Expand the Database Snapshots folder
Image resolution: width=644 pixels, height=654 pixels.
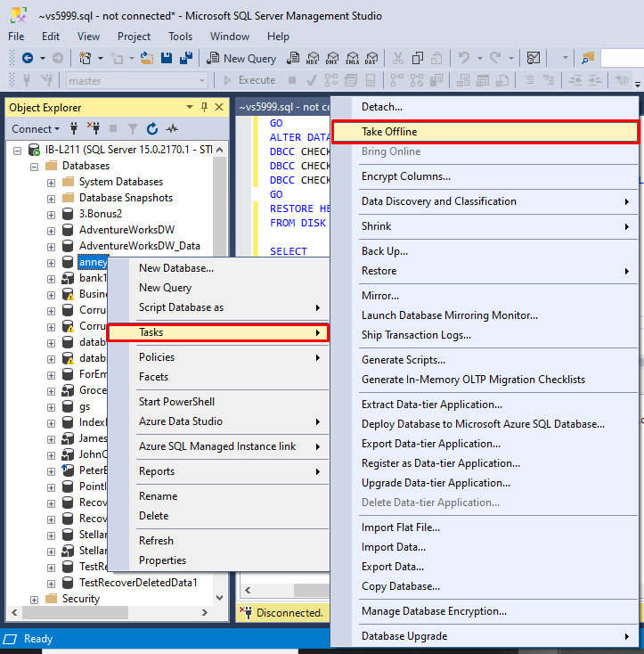click(x=51, y=199)
